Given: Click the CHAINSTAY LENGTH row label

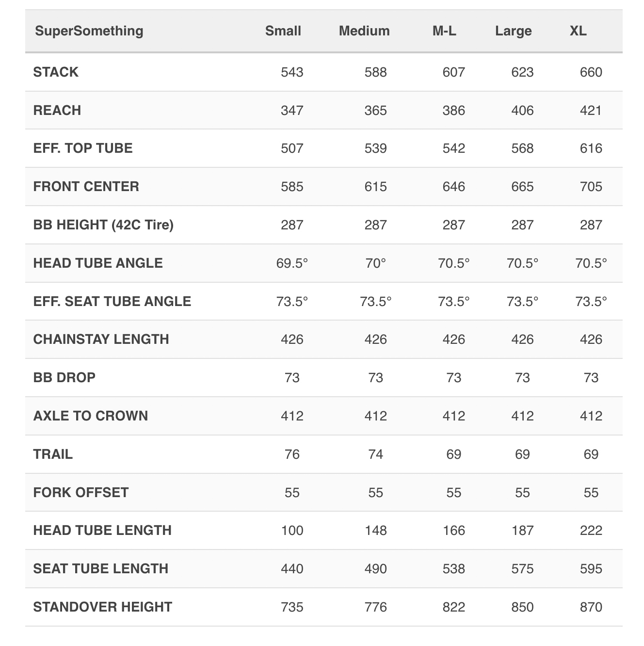Looking at the screenshot, I should pyautogui.click(x=101, y=339).
